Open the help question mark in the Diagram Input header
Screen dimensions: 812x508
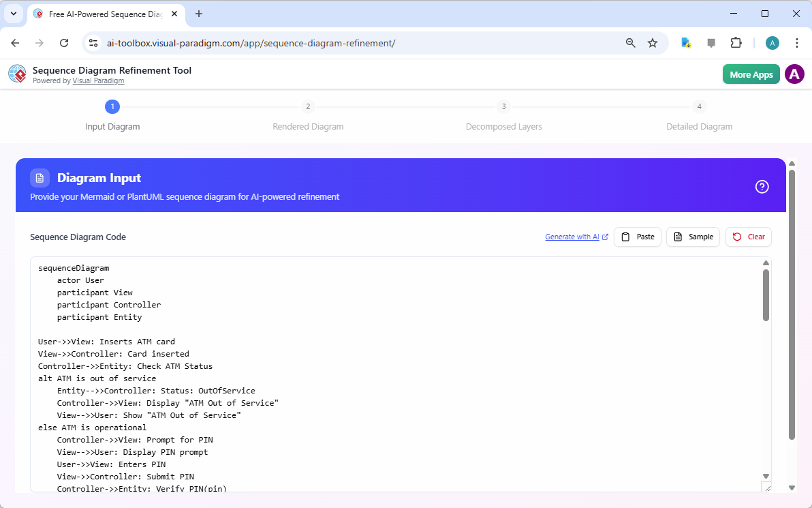click(x=762, y=185)
